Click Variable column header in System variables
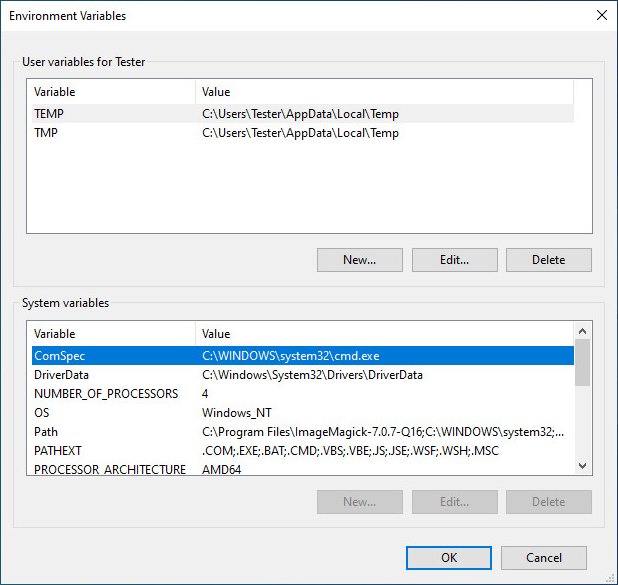This screenshot has height=585, width=618. click(x=111, y=334)
